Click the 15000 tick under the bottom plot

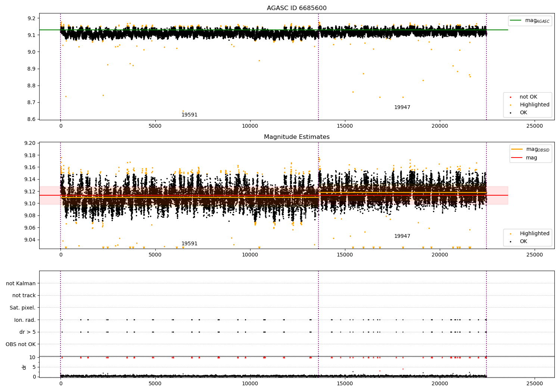345,384
